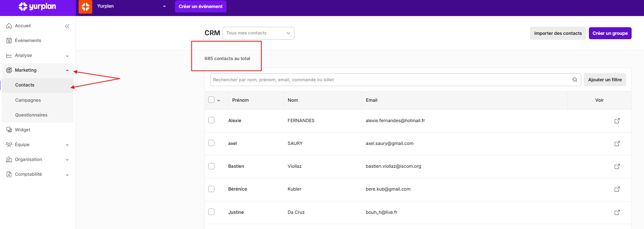Click email bastien.viollaz@iscom.org
Viewport: 644px width, 229px height.
pos(393,166)
